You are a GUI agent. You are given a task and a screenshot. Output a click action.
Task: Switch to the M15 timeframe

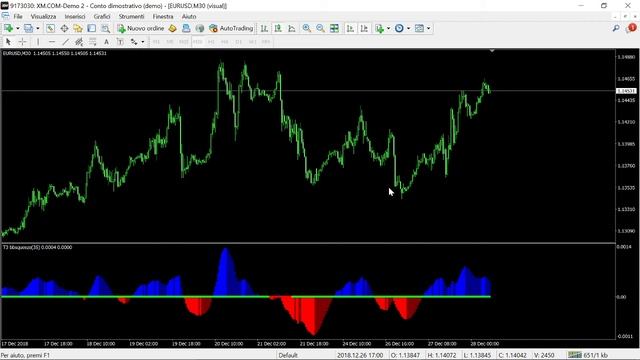click(x=184, y=42)
